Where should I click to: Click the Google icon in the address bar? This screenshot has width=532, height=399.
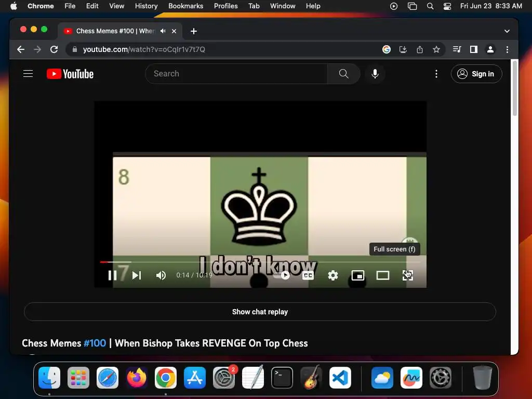click(x=386, y=49)
